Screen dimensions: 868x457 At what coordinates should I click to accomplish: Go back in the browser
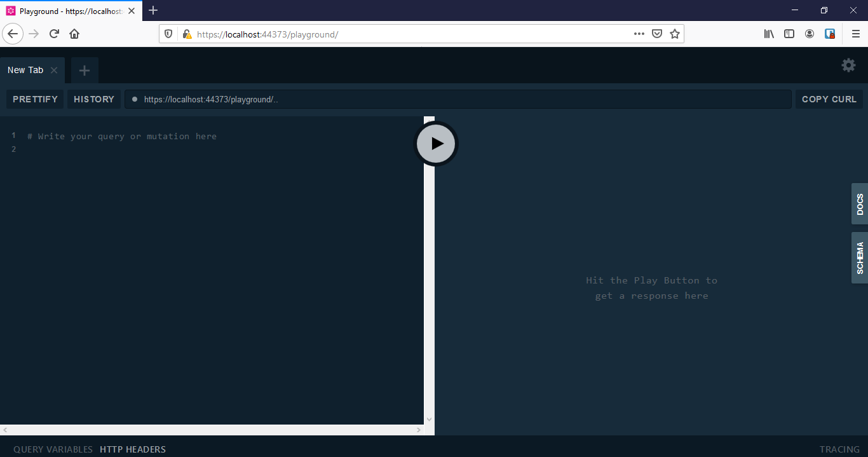(13, 34)
